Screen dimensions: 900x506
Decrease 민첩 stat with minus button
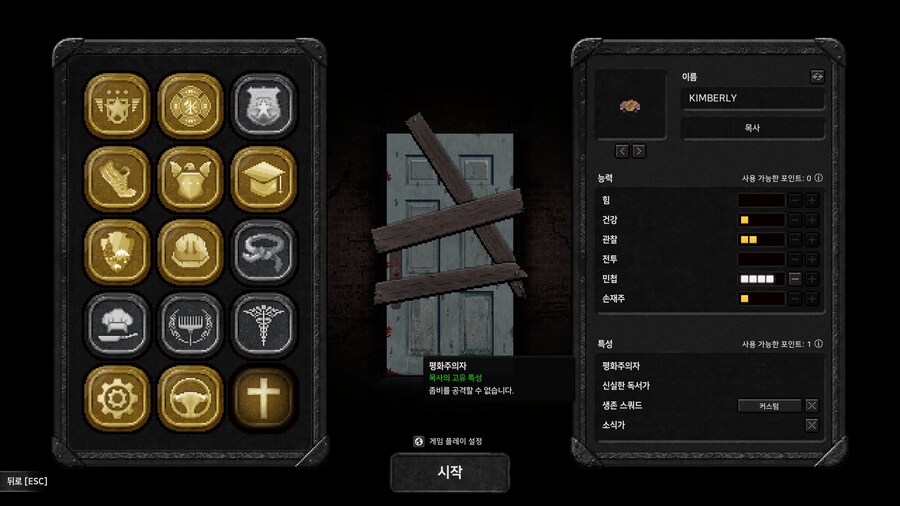pos(795,279)
